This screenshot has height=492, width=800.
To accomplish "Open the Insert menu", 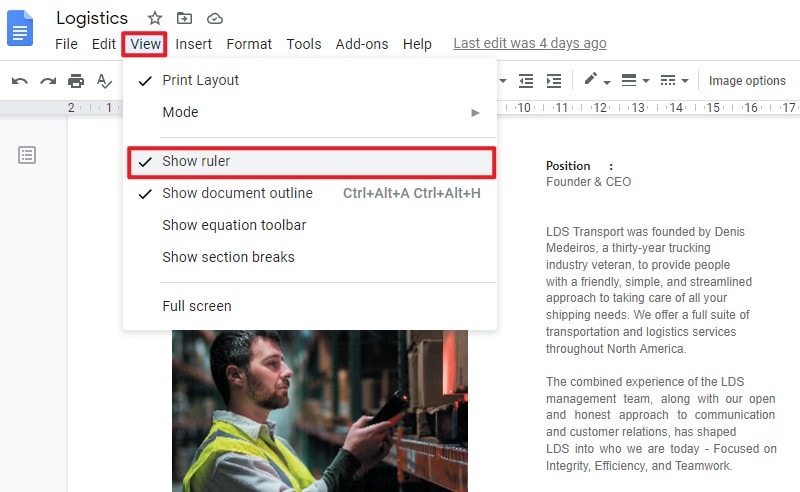I will [193, 44].
